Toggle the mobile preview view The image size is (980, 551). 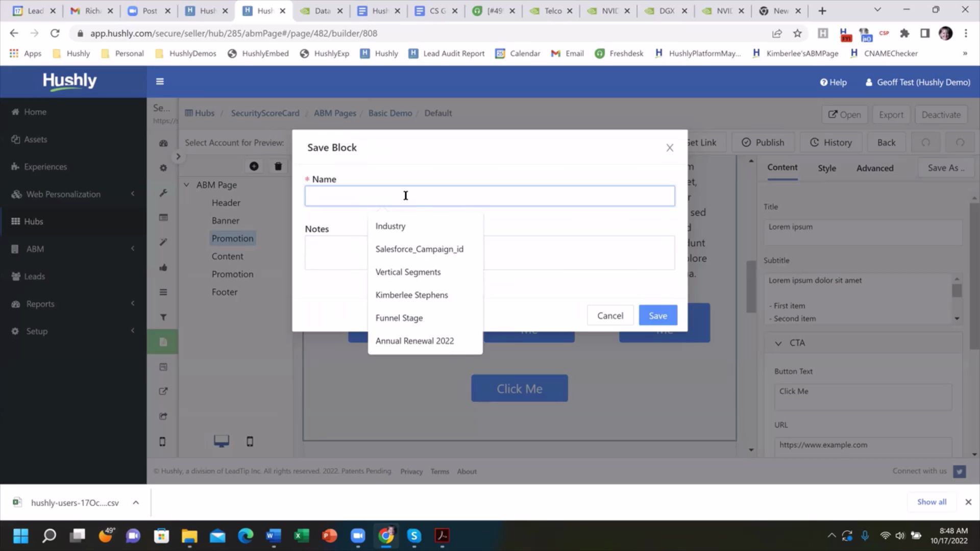point(250,441)
